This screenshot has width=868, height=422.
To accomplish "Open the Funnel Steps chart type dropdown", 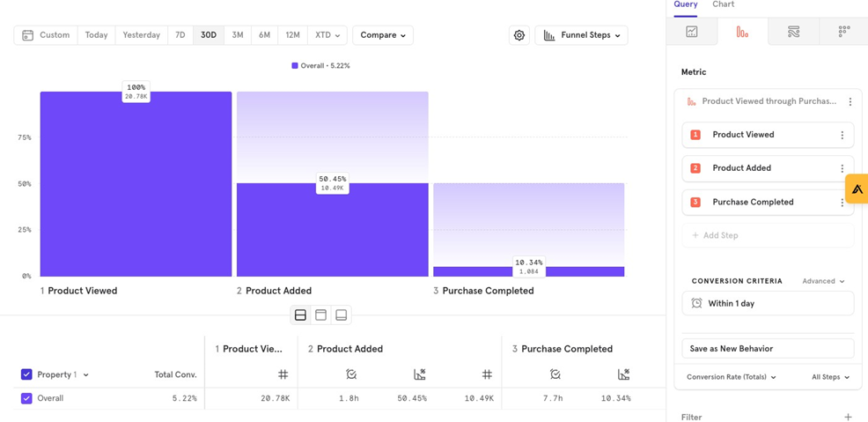I will point(581,35).
